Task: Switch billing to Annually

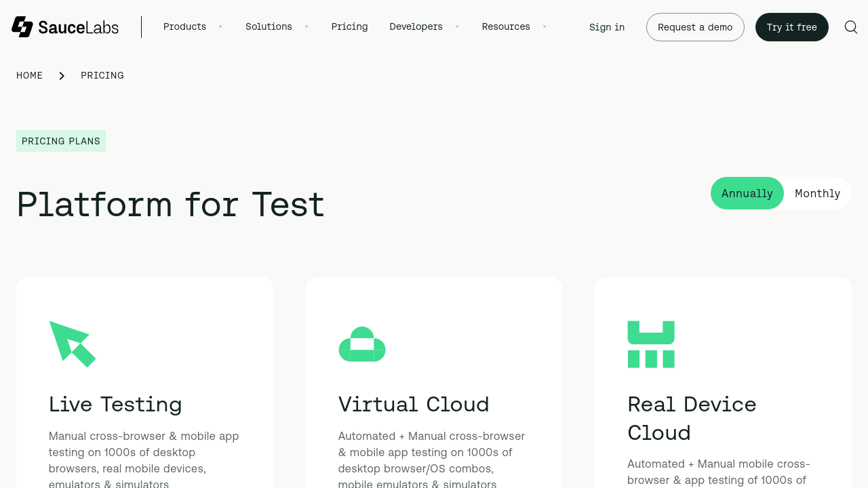Action: [747, 193]
